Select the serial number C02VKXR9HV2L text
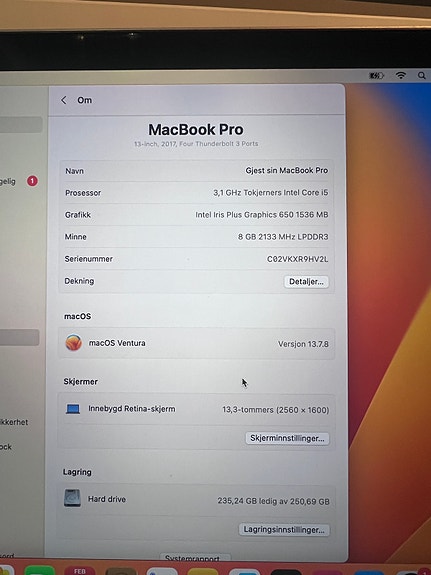The image size is (431, 575). pyautogui.click(x=297, y=259)
